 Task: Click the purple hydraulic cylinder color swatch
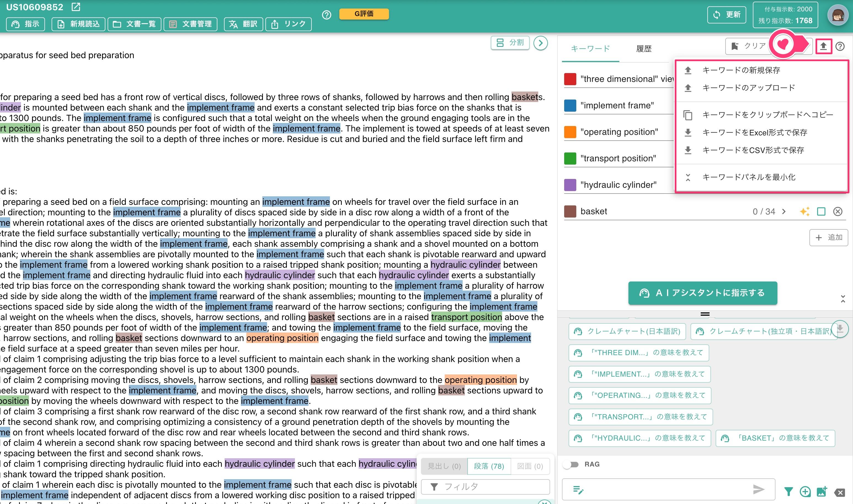click(570, 185)
